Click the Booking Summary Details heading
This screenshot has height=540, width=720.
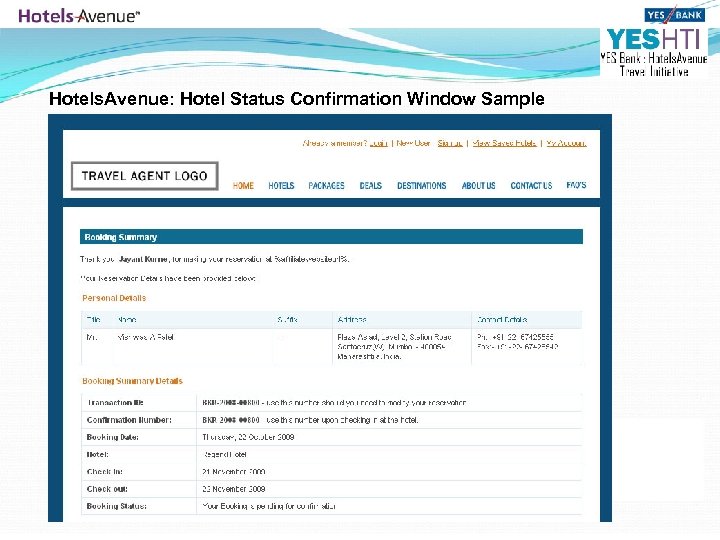[132, 381]
